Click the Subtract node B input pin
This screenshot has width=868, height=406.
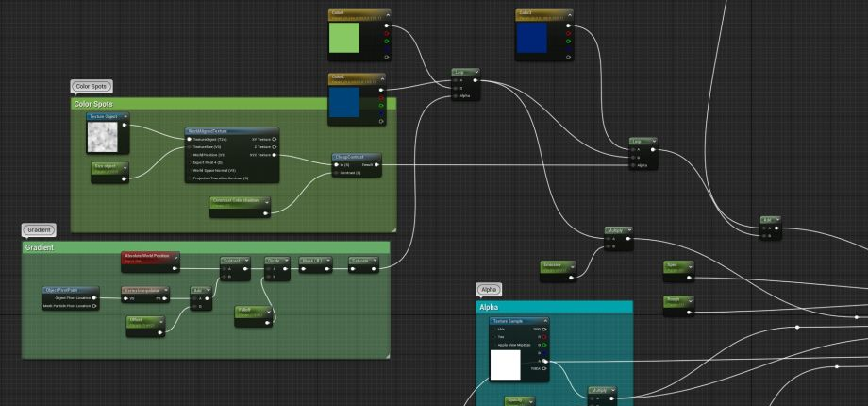tap(225, 276)
